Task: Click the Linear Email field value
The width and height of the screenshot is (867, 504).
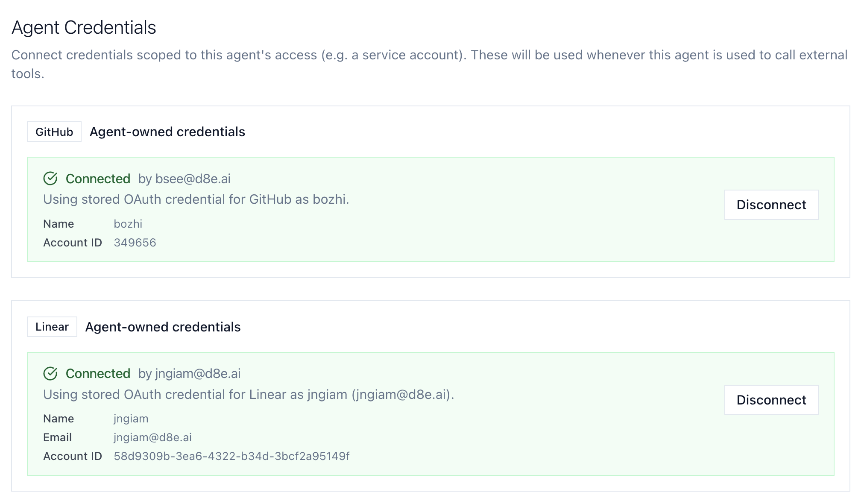Action: [152, 437]
